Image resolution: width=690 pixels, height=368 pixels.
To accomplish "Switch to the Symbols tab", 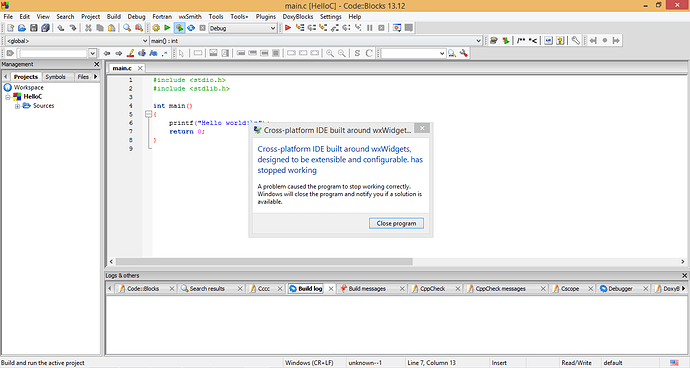I will [x=55, y=77].
